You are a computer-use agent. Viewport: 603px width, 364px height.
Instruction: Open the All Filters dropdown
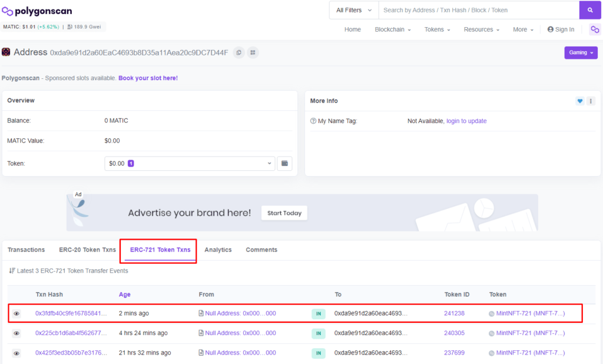(353, 10)
